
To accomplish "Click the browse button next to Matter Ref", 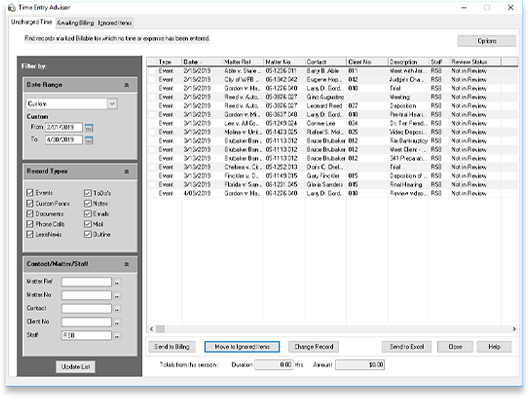I will [x=117, y=282].
